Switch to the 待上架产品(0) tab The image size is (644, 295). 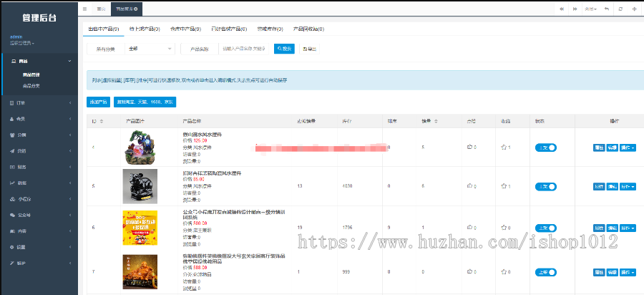(144, 29)
